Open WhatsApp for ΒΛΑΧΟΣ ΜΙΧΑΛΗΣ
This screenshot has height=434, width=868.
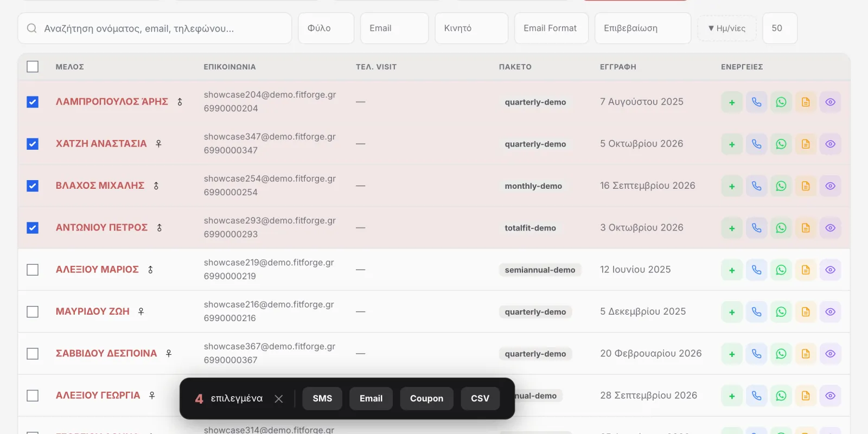tap(781, 186)
